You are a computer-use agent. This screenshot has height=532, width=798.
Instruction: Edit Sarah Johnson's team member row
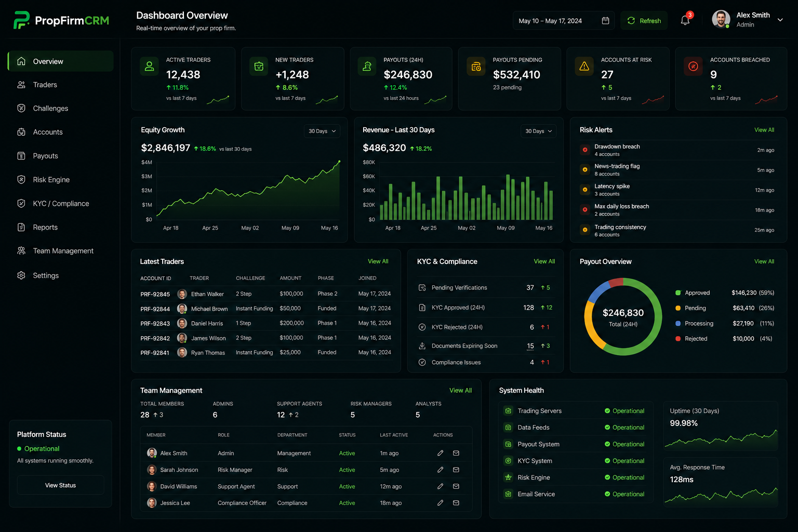point(440,470)
